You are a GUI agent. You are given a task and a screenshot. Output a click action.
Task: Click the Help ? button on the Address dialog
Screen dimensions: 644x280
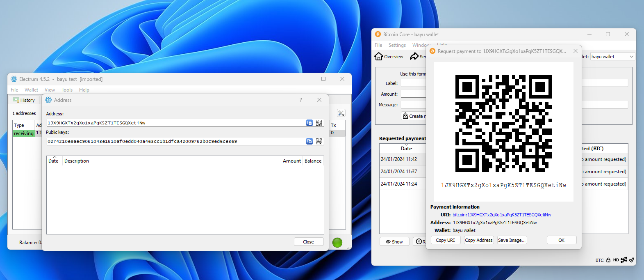click(x=301, y=100)
